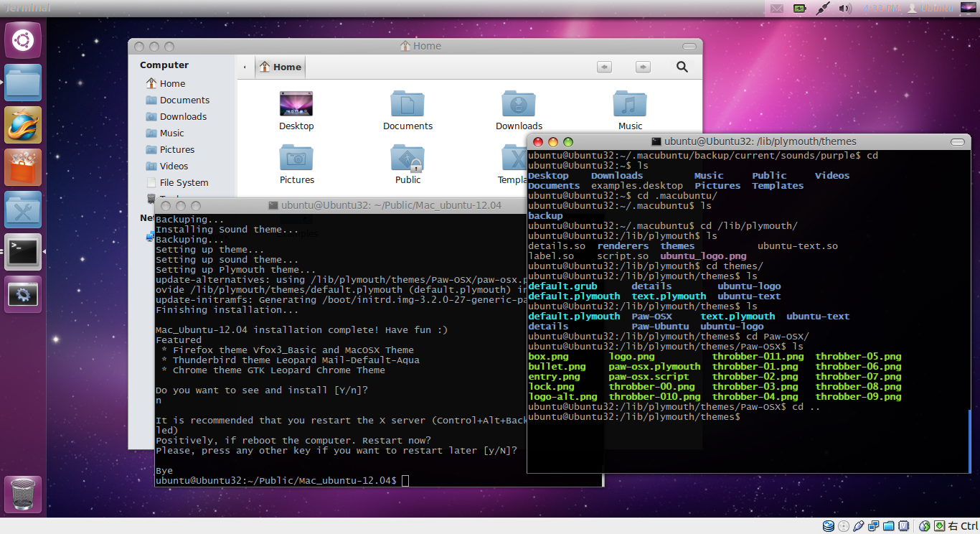Click the Ubuntu user menu in top panel
Screen dimensions: 980x534
tap(930, 9)
